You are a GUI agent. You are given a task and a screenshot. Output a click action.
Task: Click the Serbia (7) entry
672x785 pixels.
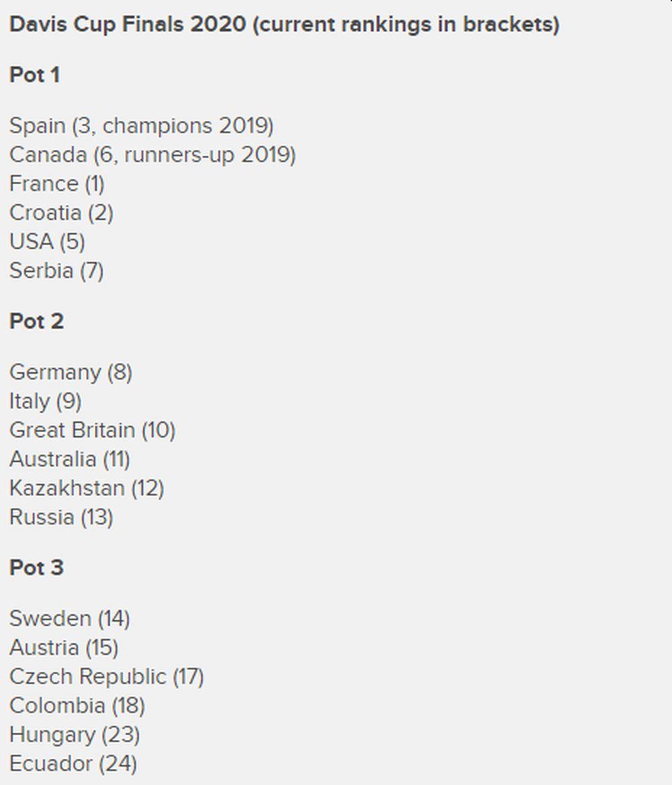56,270
